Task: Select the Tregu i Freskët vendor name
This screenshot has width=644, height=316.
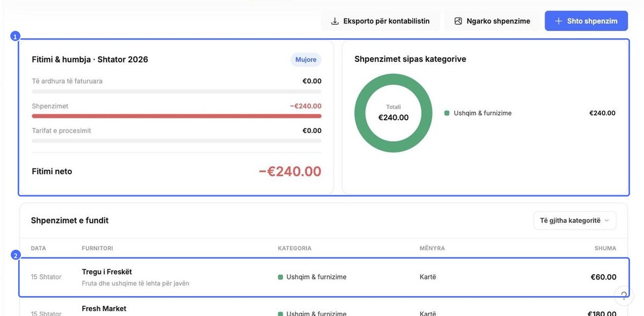Action: (x=107, y=272)
